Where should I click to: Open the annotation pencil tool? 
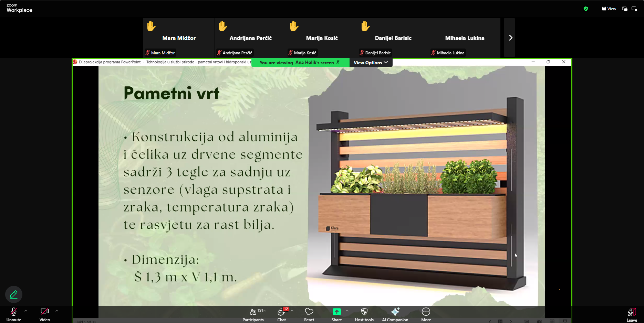coord(14,294)
